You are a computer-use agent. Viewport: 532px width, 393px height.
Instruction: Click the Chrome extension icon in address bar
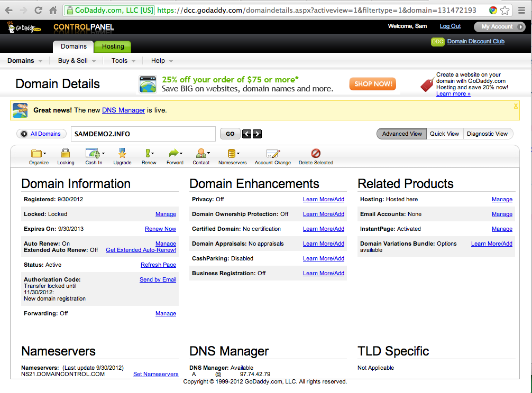pyautogui.click(x=493, y=10)
